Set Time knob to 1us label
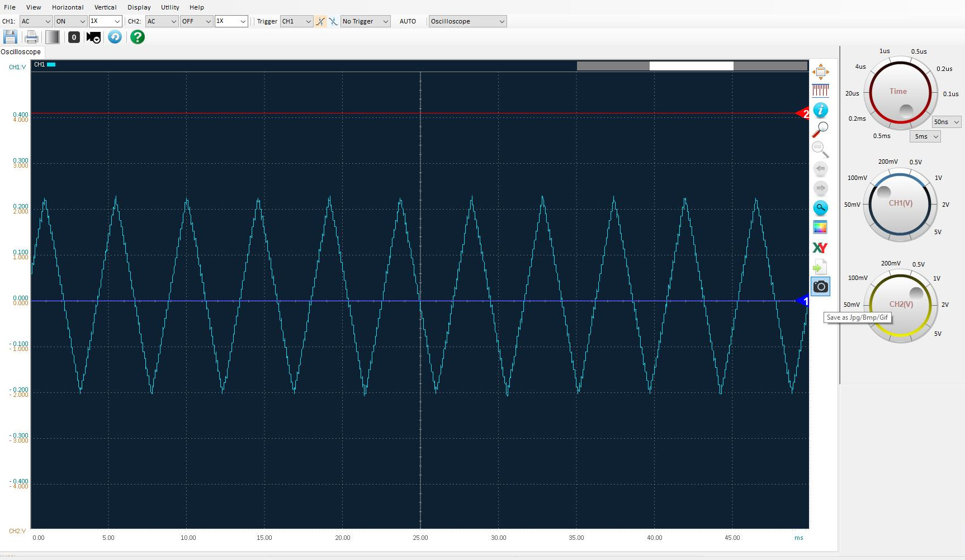Image resolution: width=965 pixels, height=560 pixels. pyautogui.click(x=884, y=51)
